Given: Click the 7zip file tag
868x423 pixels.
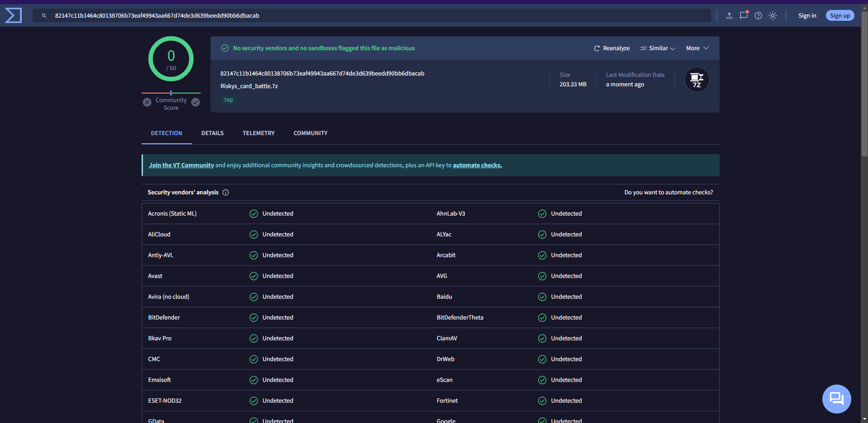Looking at the screenshot, I should [228, 100].
